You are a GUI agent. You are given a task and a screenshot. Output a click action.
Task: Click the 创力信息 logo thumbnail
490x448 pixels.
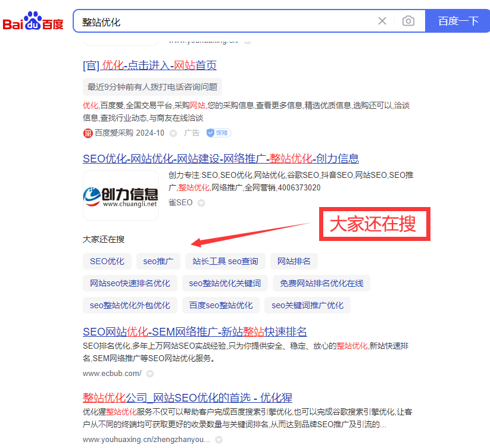pos(121,195)
